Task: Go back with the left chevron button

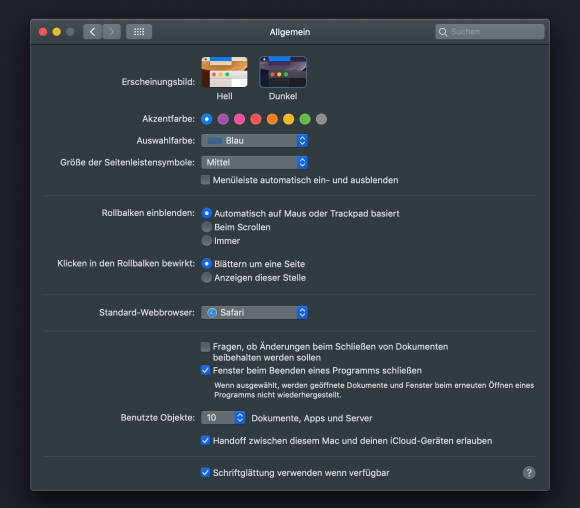Action: pos(92,32)
